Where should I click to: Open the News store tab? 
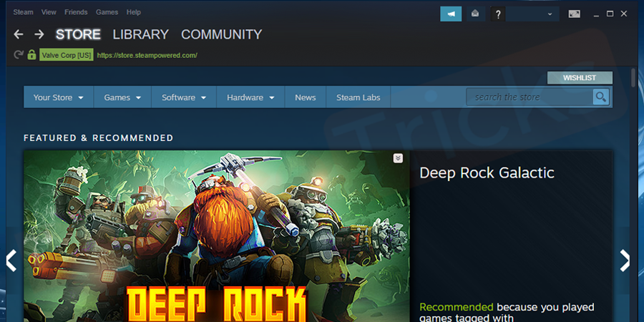305,97
